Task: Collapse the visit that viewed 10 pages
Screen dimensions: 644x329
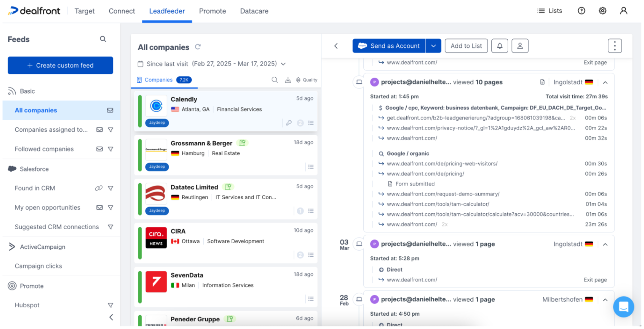Action: tap(605, 82)
